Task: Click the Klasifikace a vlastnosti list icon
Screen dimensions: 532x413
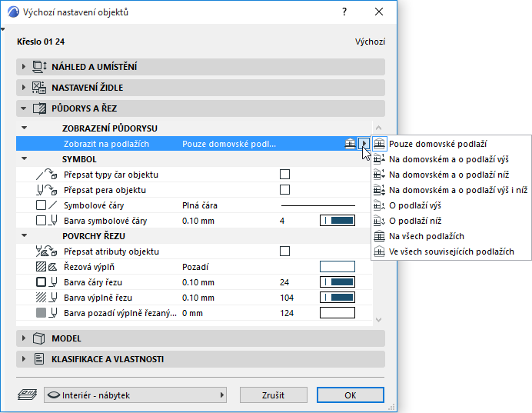Action: pyautogui.click(x=39, y=359)
